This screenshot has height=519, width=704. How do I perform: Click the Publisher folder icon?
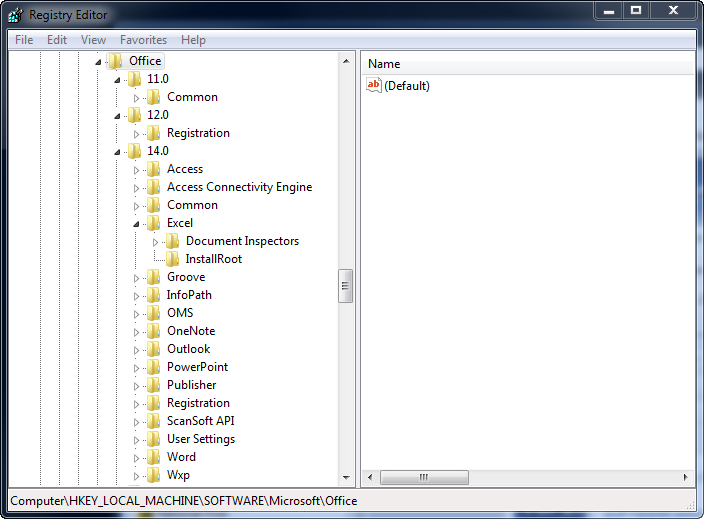(x=154, y=385)
